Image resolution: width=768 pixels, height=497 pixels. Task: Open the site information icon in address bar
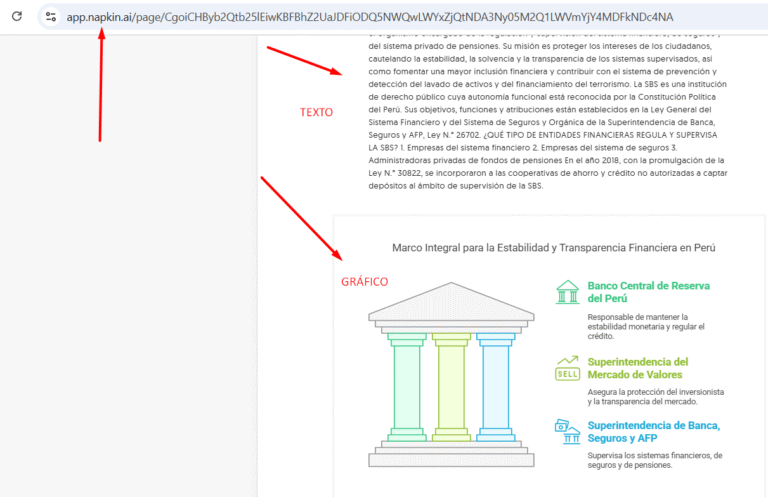(x=50, y=17)
